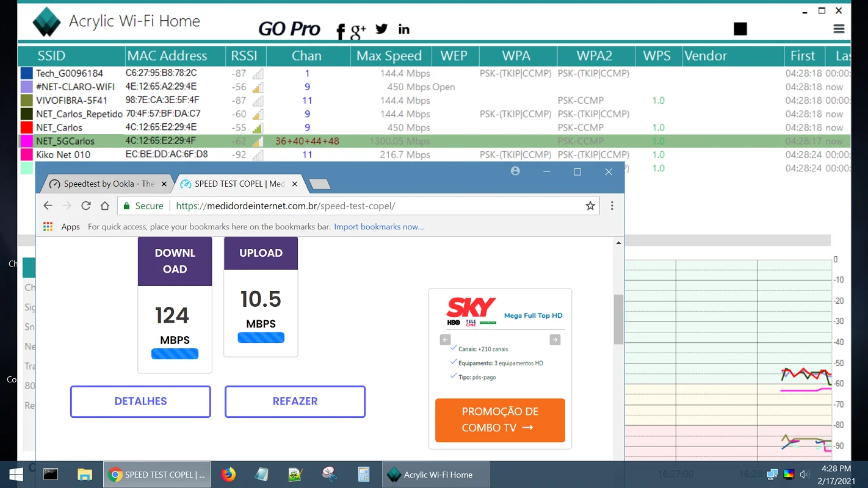The width and height of the screenshot is (868, 488).
Task: Open the Snipping Tool taskbar icon
Action: point(330,475)
